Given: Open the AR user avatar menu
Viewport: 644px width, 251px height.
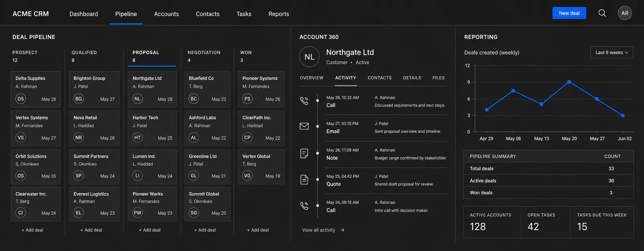Looking at the screenshot, I should [x=625, y=13].
